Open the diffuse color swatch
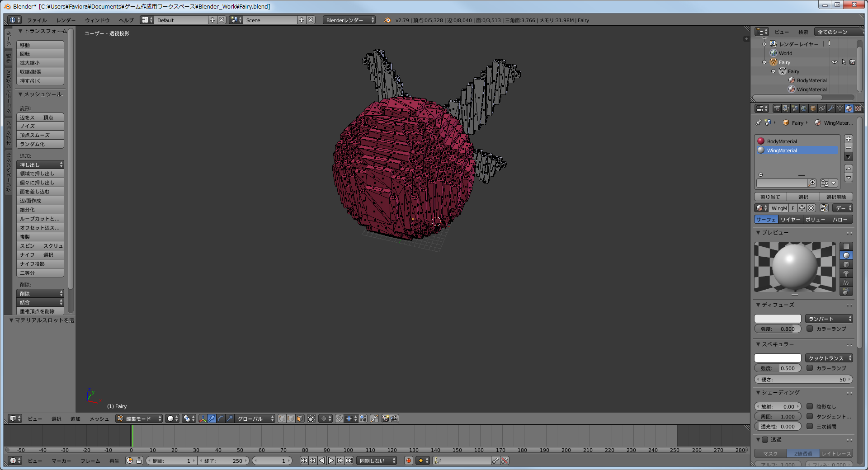Screen dimensions: 868x470 (x=778, y=319)
